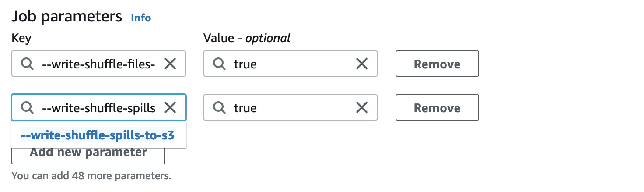
Task: Clear the --write-shuffle-files- key with its X icon
Action: click(x=170, y=64)
